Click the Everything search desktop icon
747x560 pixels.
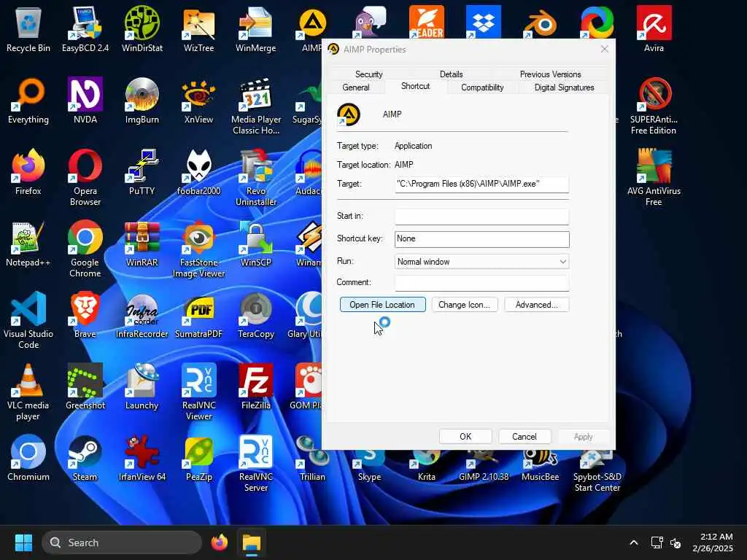pos(28,101)
